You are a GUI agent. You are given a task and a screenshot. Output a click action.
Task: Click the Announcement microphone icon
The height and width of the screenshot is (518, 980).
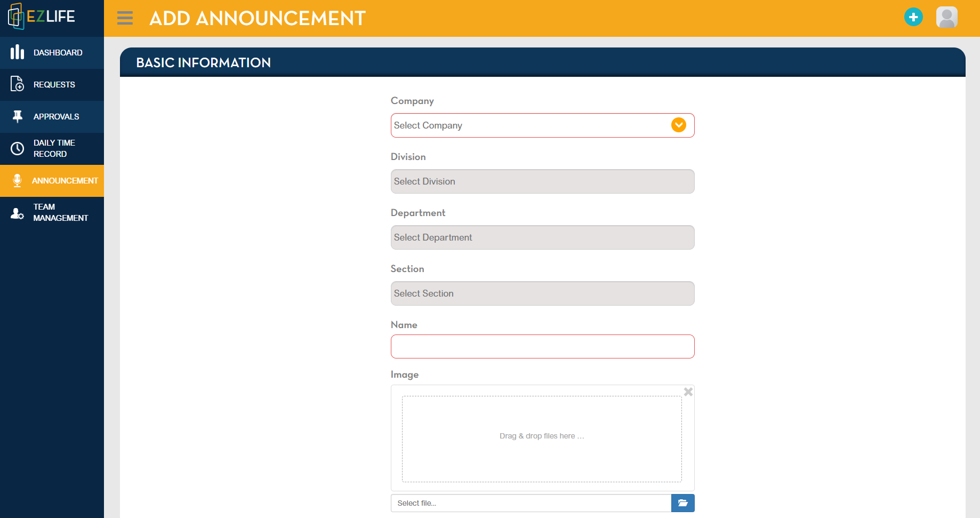[x=17, y=180]
